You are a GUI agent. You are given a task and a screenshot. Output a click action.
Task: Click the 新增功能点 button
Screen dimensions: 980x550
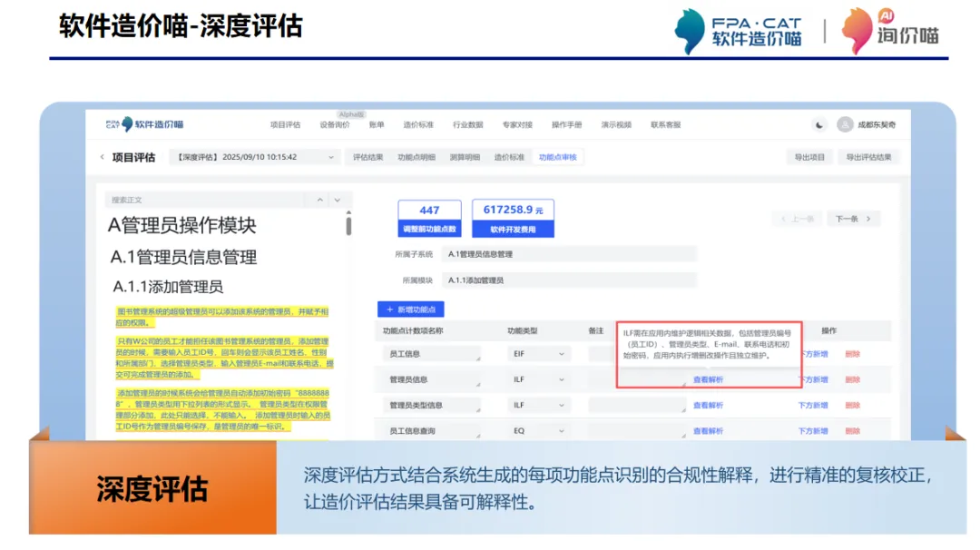click(x=411, y=309)
